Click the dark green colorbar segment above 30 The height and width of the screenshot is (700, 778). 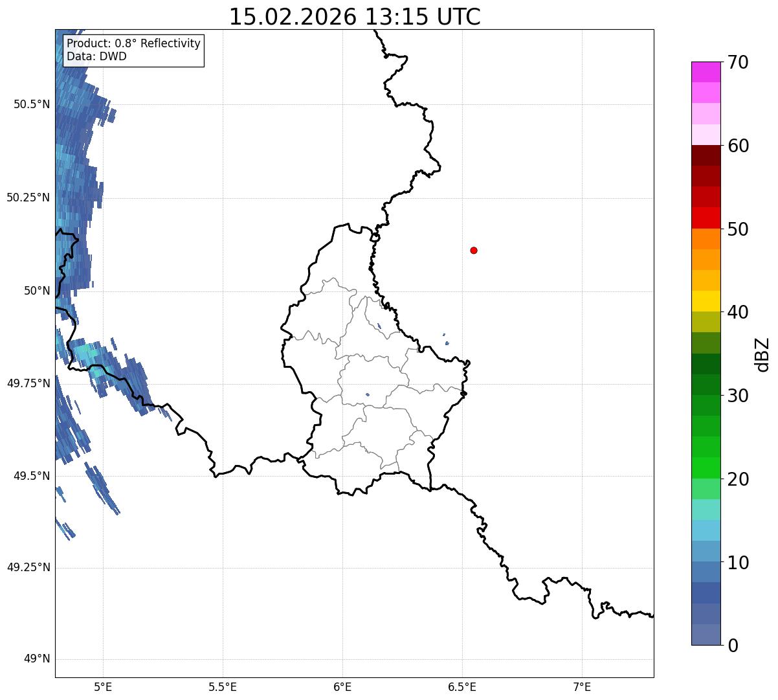[706, 385]
